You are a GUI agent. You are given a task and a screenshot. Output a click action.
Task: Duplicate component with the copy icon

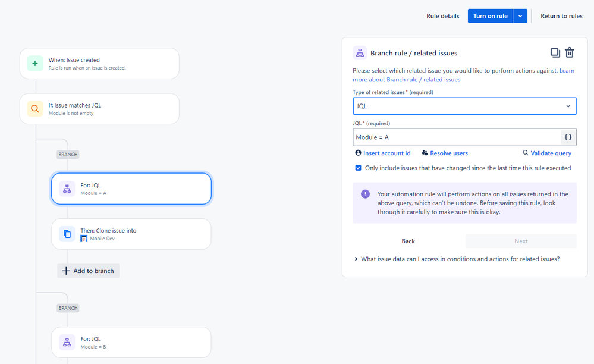coord(555,53)
